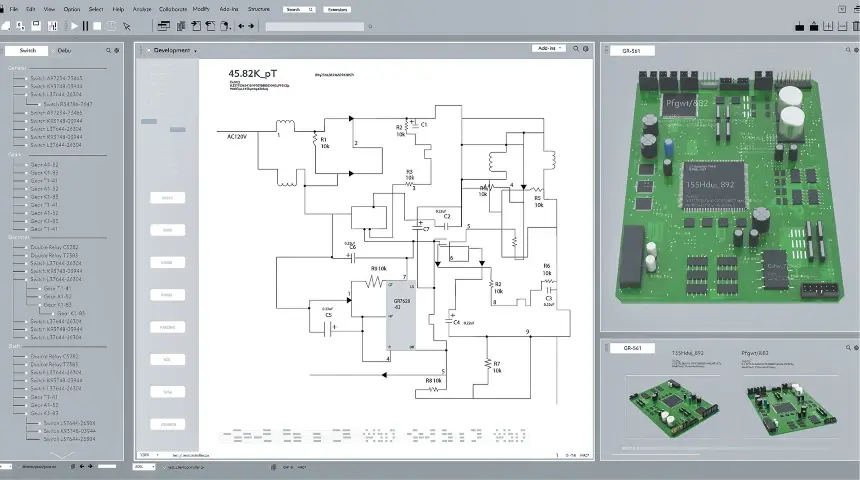Open the Analyze menu

(x=142, y=8)
